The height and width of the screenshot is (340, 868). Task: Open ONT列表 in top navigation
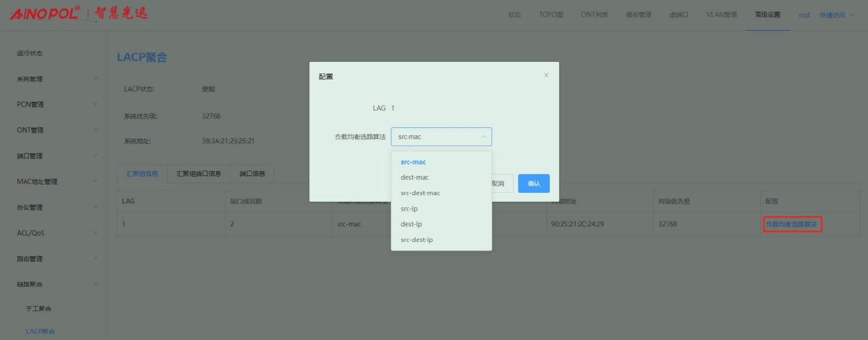(594, 15)
